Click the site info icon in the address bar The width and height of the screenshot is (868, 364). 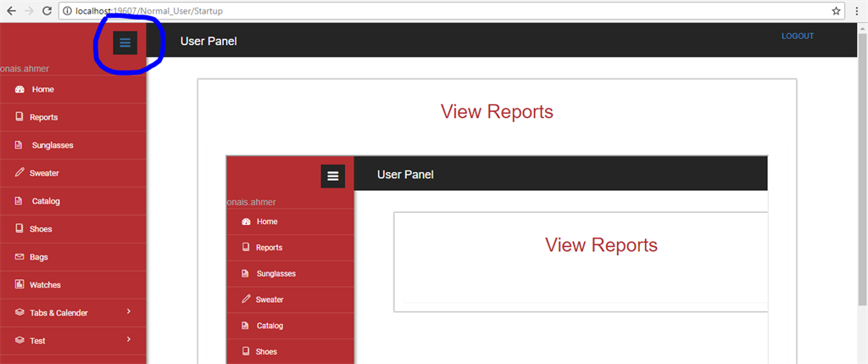68,10
